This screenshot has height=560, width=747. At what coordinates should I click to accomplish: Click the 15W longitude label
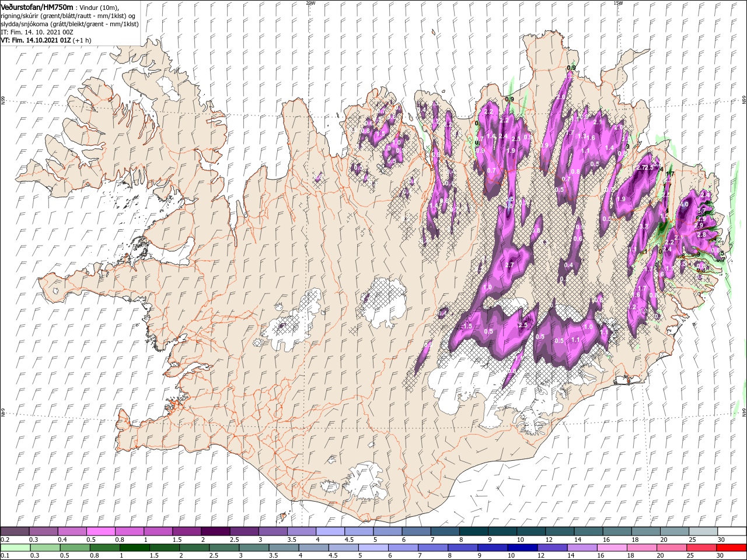618,3
